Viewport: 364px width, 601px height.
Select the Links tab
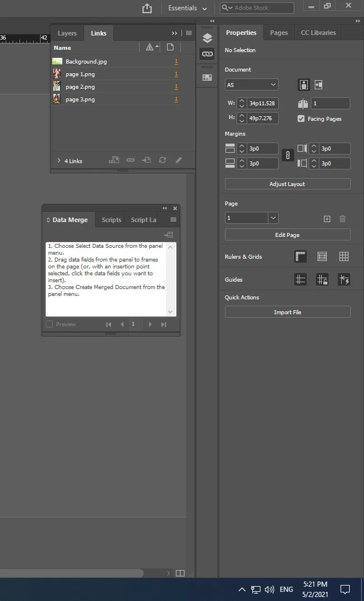pyautogui.click(x=98, y=33)
